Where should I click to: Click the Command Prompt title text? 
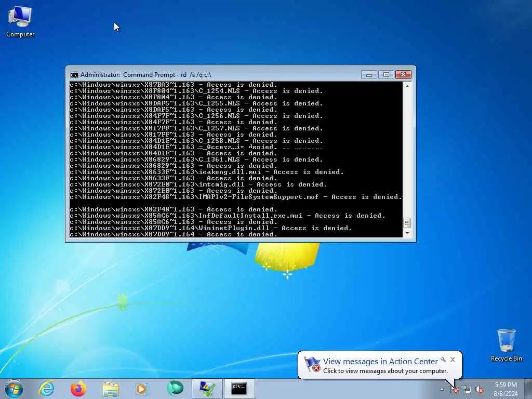click(146, 75)
